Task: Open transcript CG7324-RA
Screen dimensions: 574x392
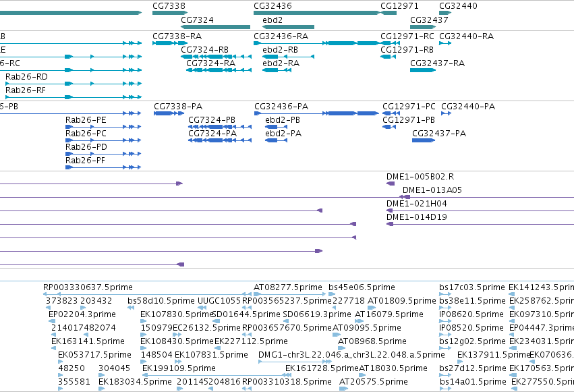Action: pyautogui.click(x=211, y=63)
